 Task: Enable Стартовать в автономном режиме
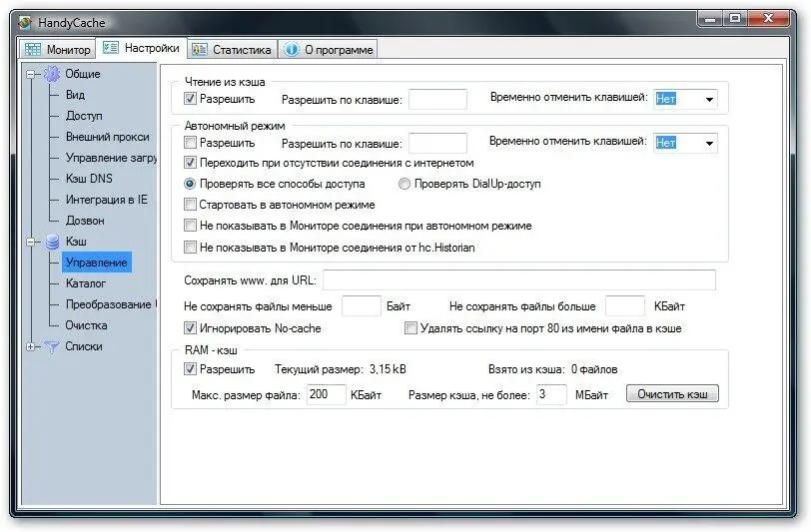click(191, 205)
